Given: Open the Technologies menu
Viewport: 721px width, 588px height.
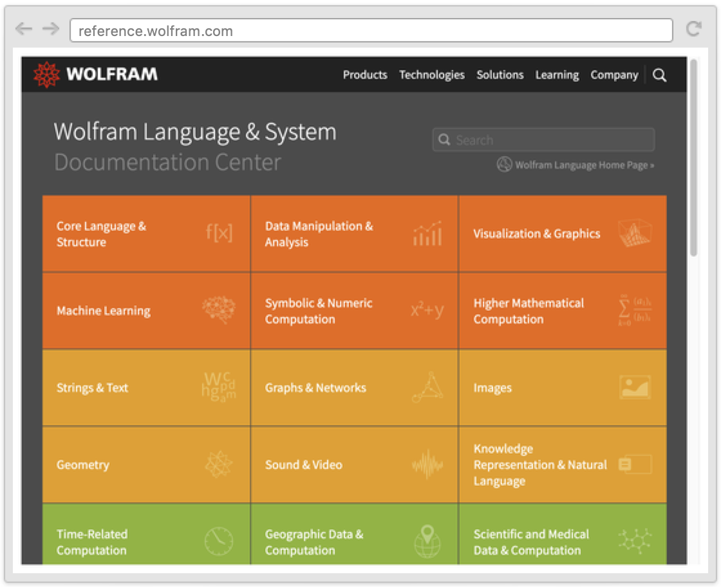Looking at the screenshot, I should click(x=431, y=75).
